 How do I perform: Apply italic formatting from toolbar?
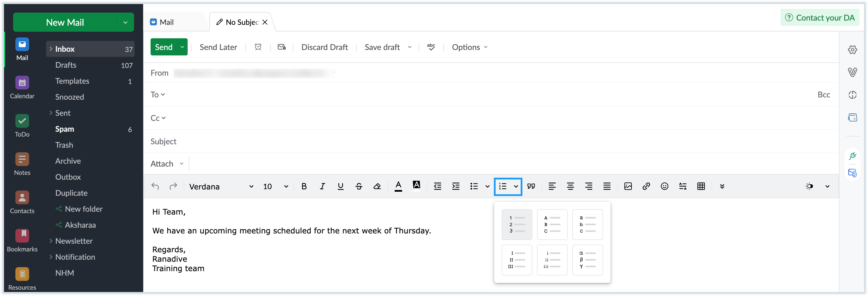click(x=322, y=186)
